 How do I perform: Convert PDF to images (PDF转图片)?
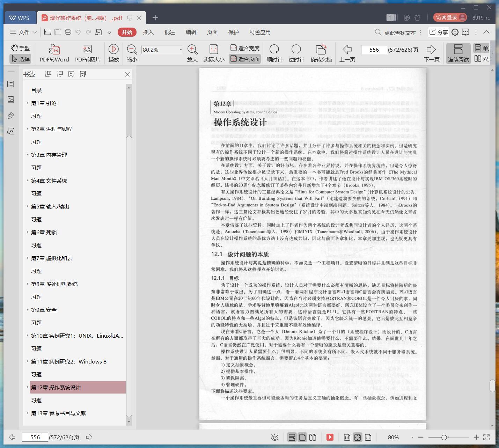[x=88, y=53]
